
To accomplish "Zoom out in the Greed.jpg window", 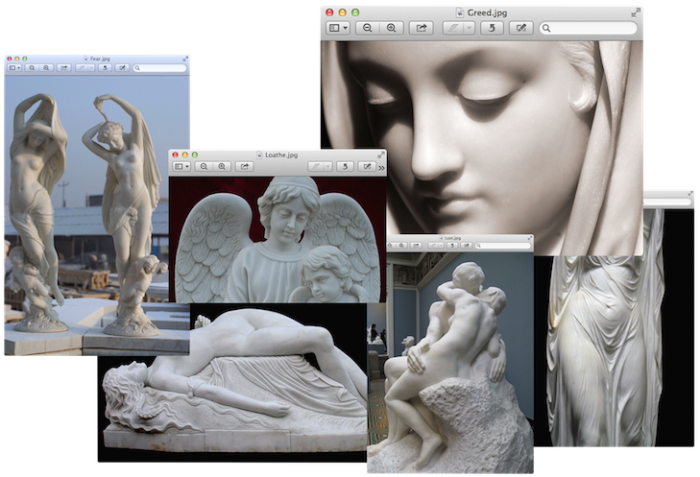I will tap(368, 28).
